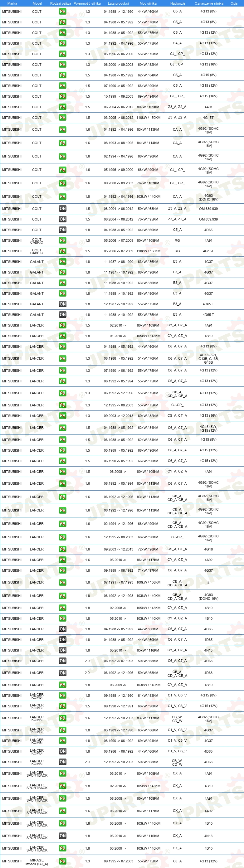
Task: Click petrol icon in LANCER 51kW / 70KM row
Action: (62, 359)
